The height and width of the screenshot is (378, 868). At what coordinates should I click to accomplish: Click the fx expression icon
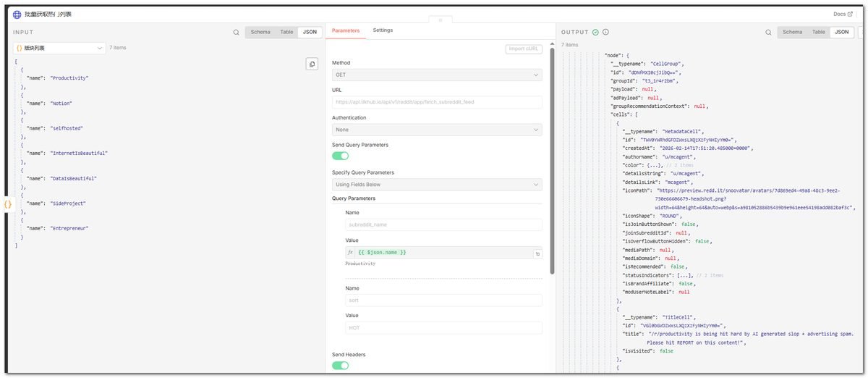coord(351,252)
